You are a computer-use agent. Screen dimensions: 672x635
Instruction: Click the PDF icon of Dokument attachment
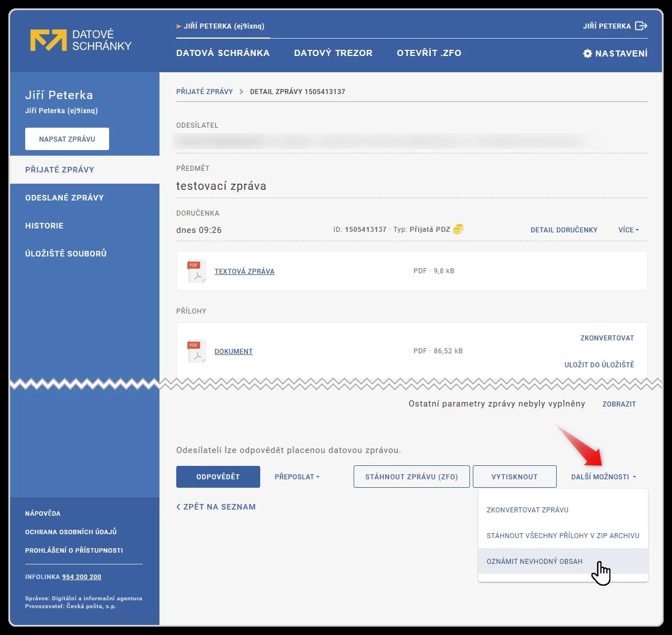coord(196,351)
